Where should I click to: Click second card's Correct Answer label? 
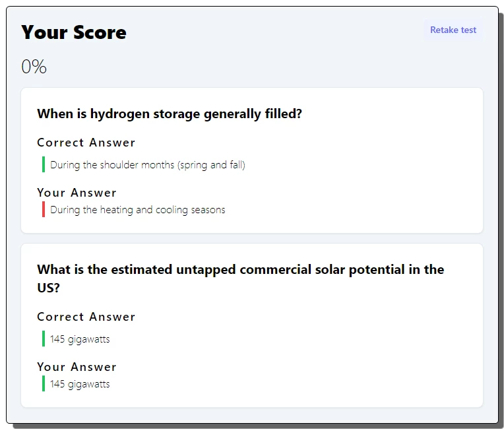click(86, 317)
